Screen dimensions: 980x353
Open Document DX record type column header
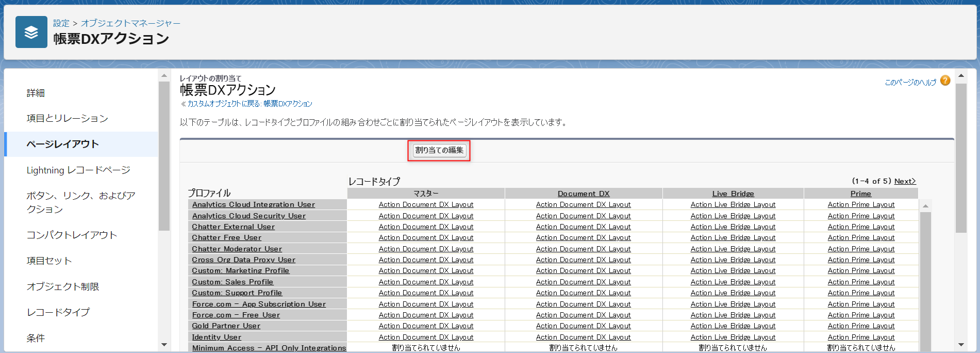click(x=583, y=194)
